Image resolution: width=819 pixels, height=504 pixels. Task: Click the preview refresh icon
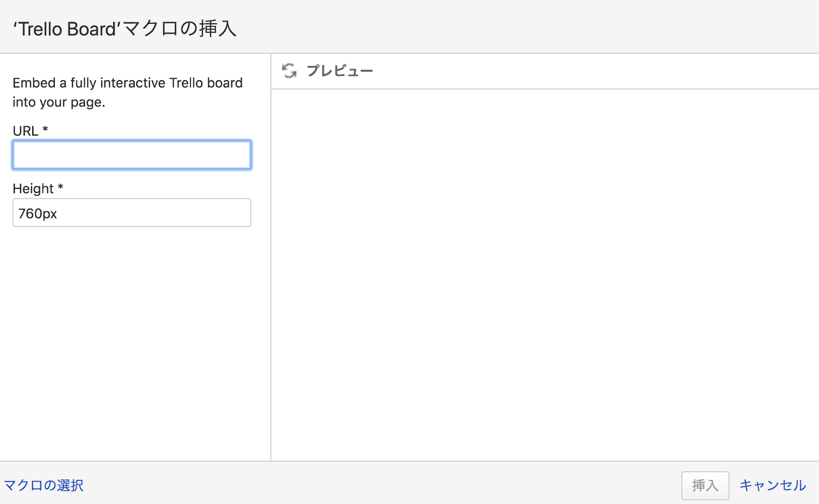289,71
